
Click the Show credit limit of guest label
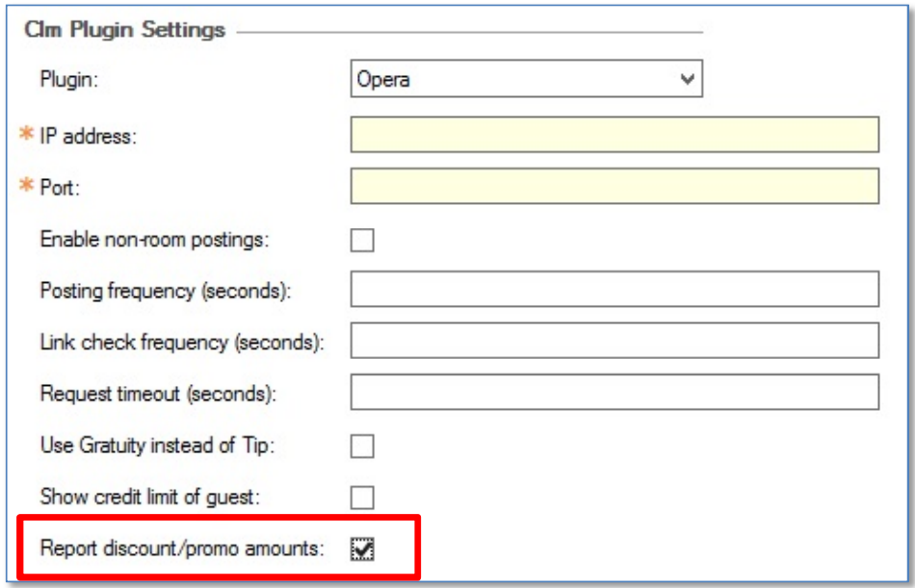150,498
